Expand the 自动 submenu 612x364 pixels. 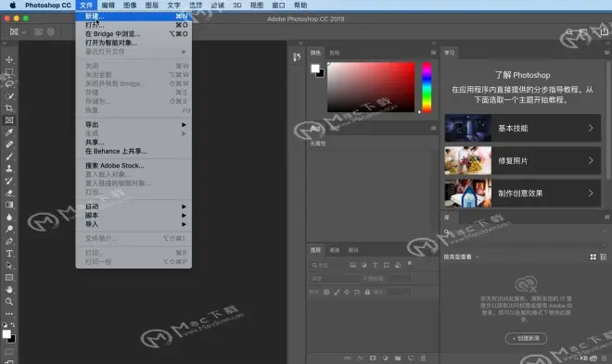coord(134,207)
